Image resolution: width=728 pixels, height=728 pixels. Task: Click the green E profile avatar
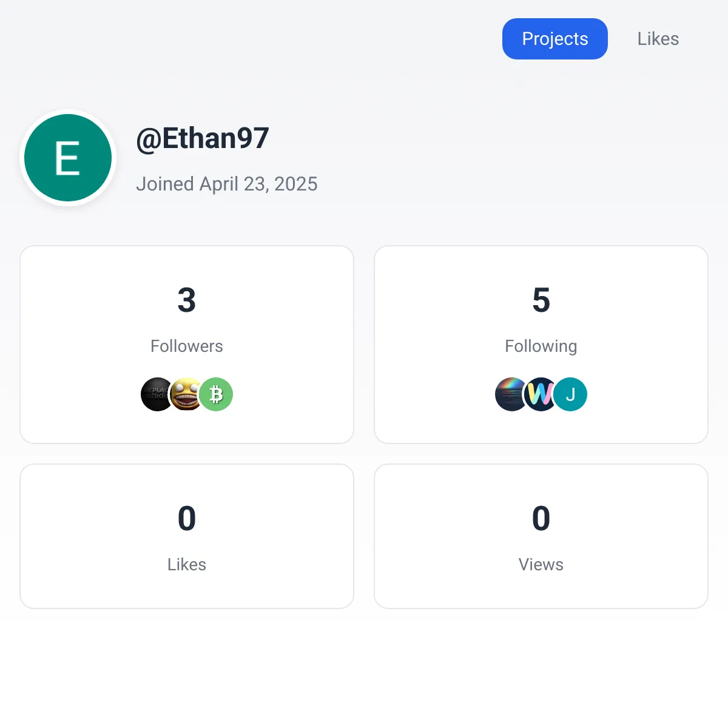click(x=68, y=158)
